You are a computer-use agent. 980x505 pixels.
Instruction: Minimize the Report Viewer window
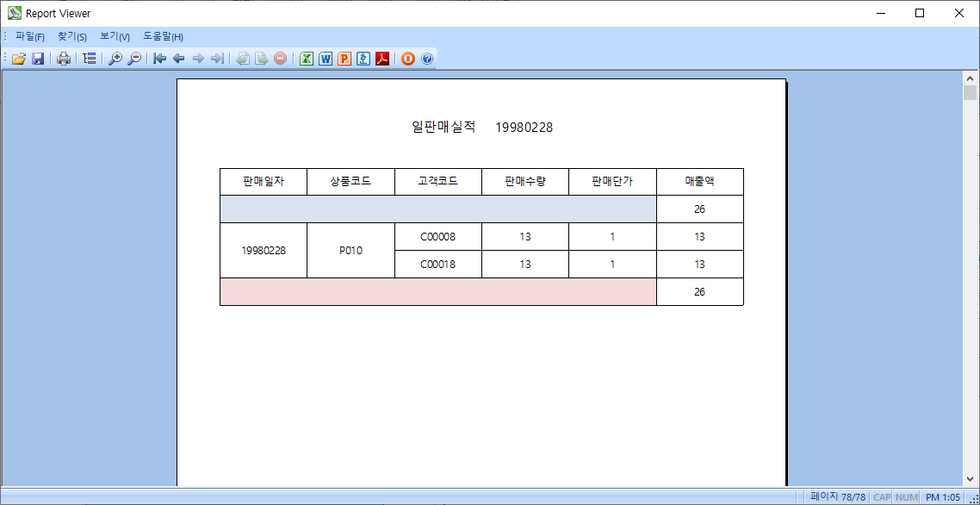[880, 13]
